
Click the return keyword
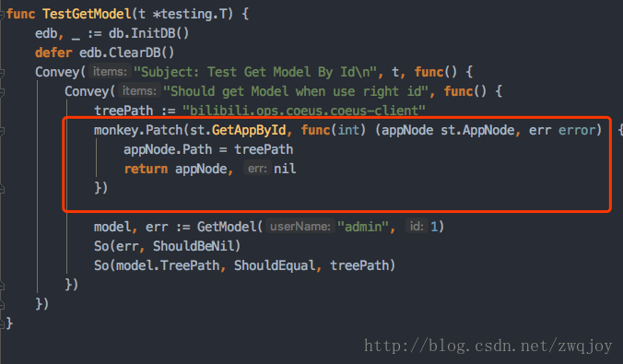[x=146, y=169]
